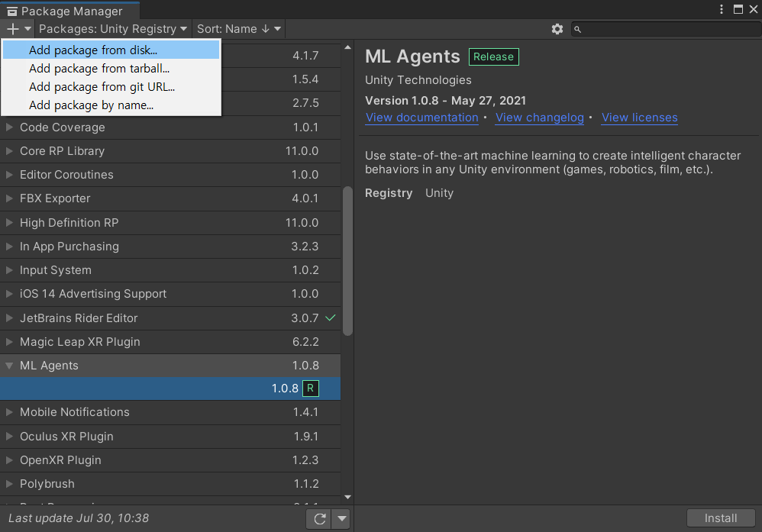Viewport: 762px width, 532px height.
Task: Expand the OpenXR Plugin package
Action: click(x=9, y=460)
